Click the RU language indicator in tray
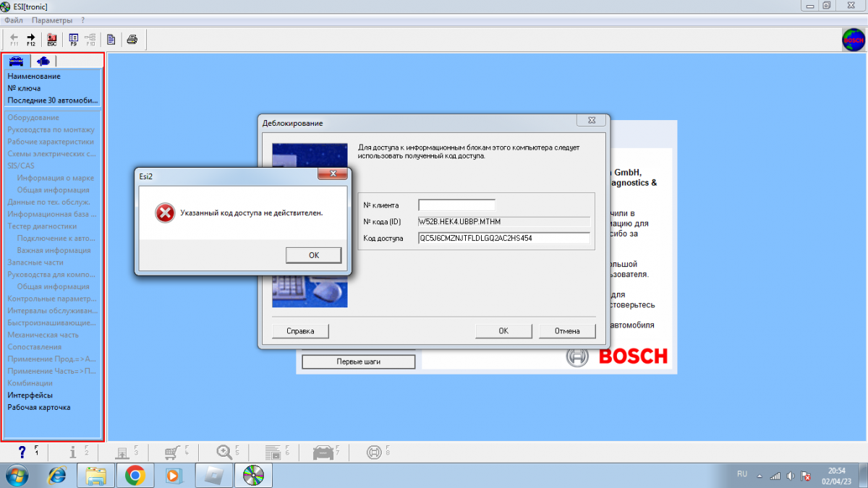 pos(742,474)
